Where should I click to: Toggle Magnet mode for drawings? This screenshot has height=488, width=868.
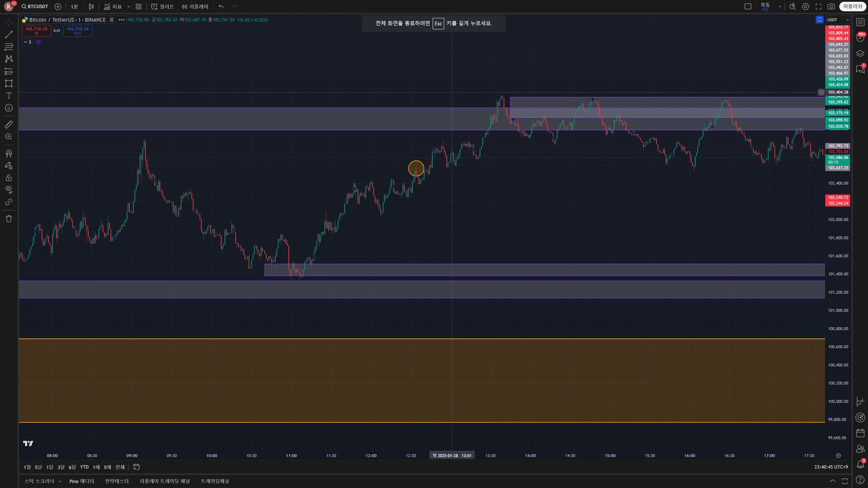click(9, 154)
